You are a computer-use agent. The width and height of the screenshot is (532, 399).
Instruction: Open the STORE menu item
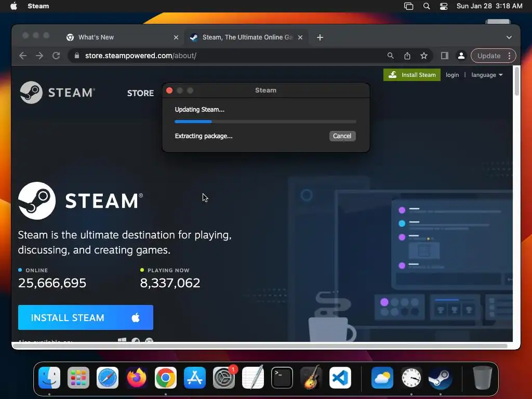point(140,93)
